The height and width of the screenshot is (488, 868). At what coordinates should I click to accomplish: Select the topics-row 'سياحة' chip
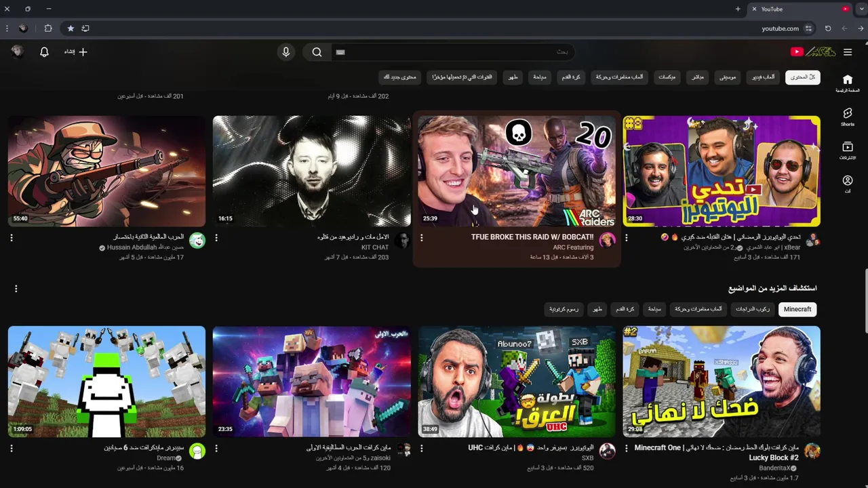654,309
